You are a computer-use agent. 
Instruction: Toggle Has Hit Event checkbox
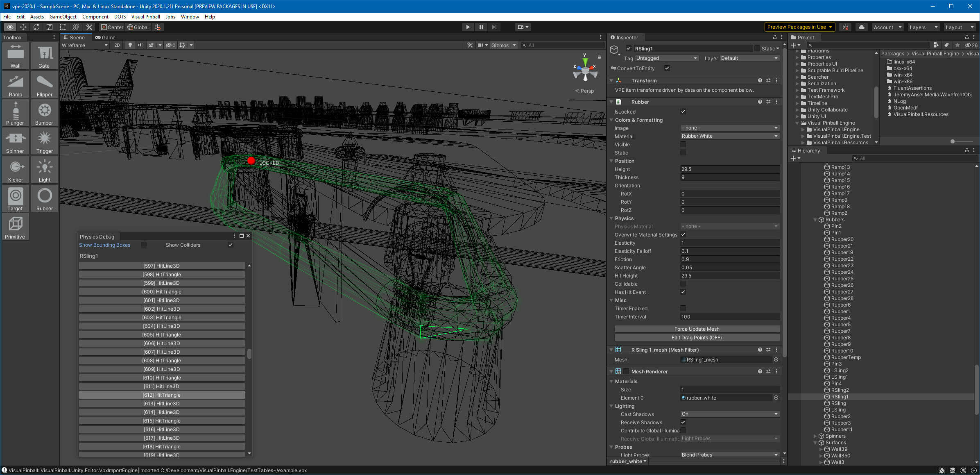tap(683, 292)
